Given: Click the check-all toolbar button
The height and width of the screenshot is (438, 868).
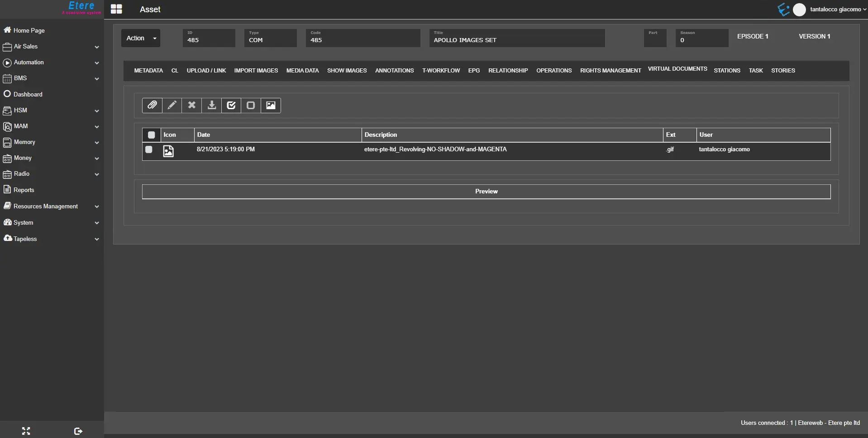Looking at the screenshot, I should click(231, 105).
